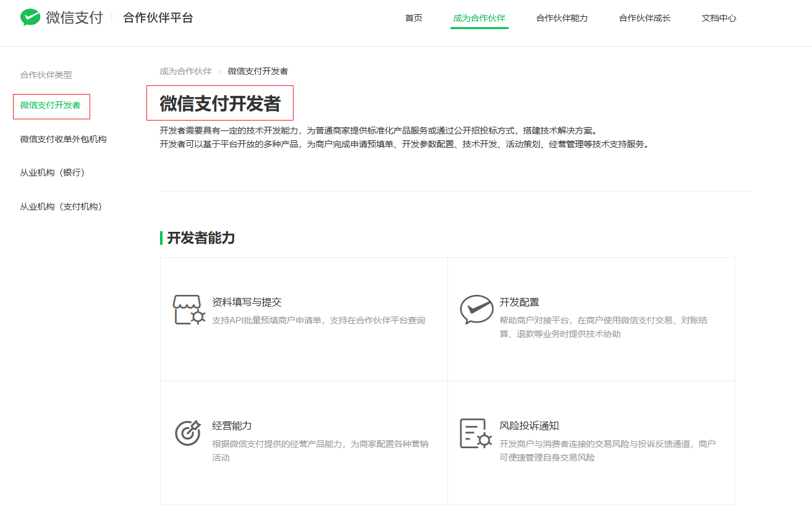The width and height of the screenshot is (812, 523).
Task: Click the document gear icon for 风险投诉通知
Action: (x=476, y=433)
